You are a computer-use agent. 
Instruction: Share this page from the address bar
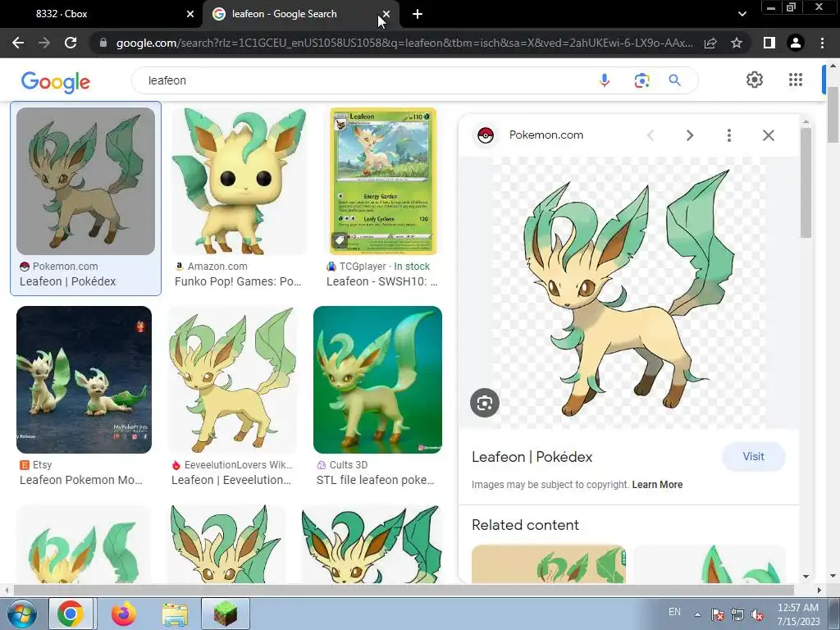click(x=710, y=43)
